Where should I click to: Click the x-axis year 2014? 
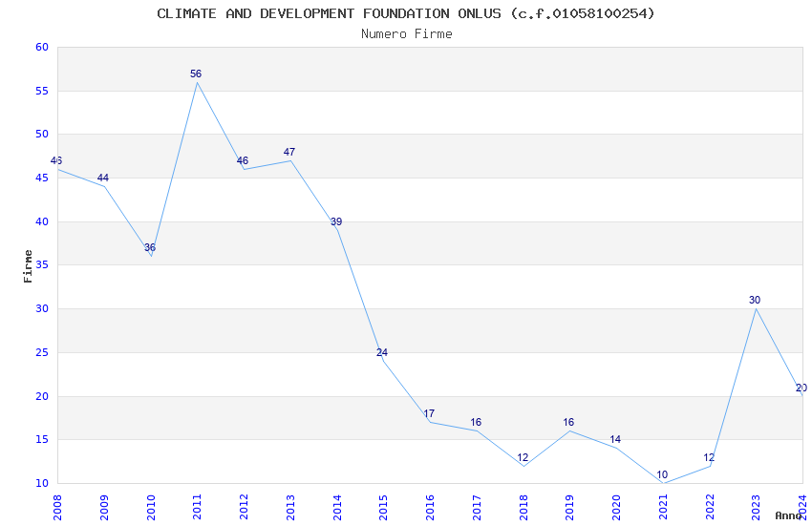click(x=336, y=507)
